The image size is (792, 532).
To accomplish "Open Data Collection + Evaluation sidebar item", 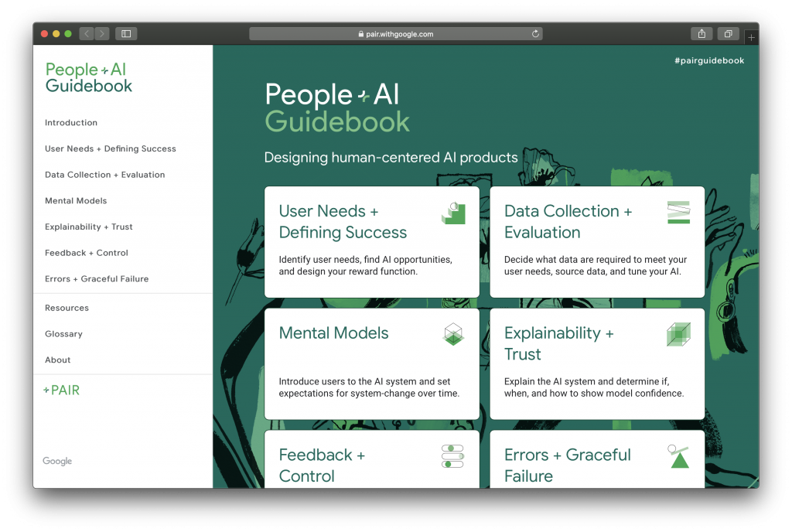I will [x=105, y=175].
